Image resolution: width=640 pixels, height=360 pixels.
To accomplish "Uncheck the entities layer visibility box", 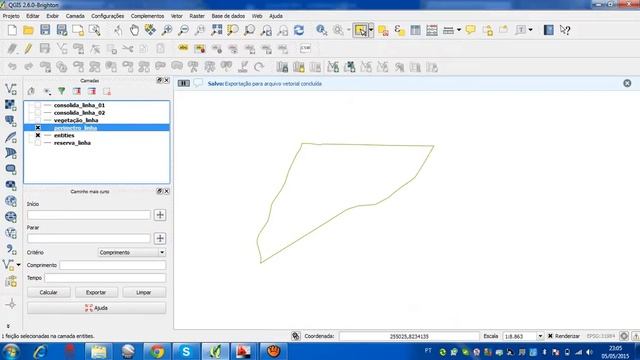I will (38, 135).
